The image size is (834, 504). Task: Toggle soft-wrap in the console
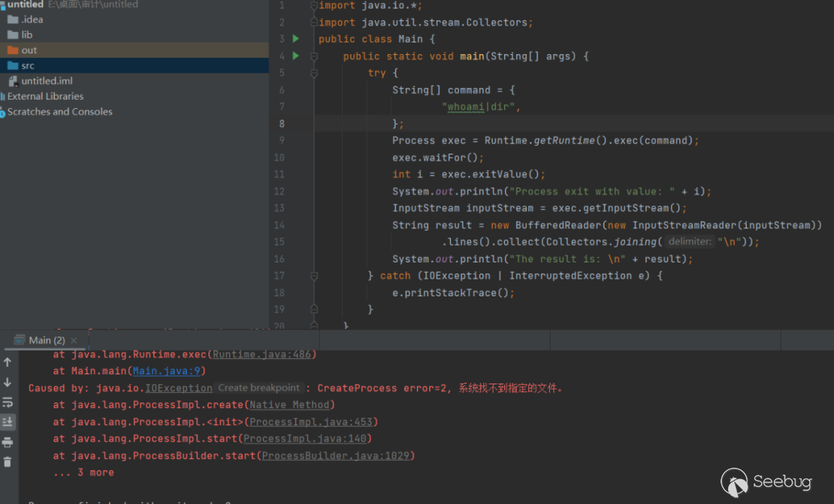[x=8, y=402]
